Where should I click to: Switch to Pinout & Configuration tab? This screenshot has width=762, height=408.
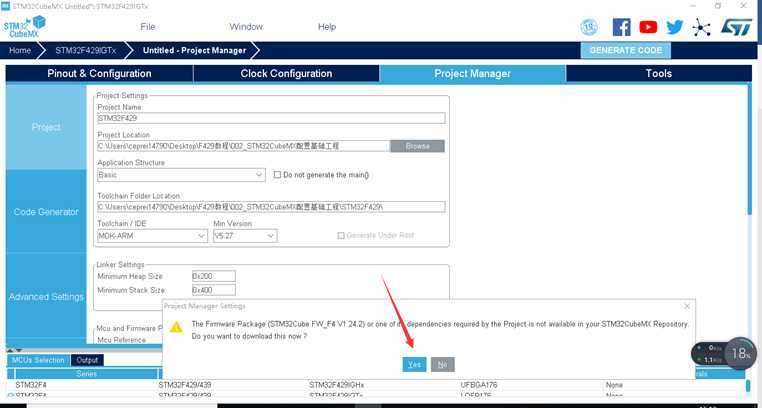pyautogui.click(x=99, y=74)
